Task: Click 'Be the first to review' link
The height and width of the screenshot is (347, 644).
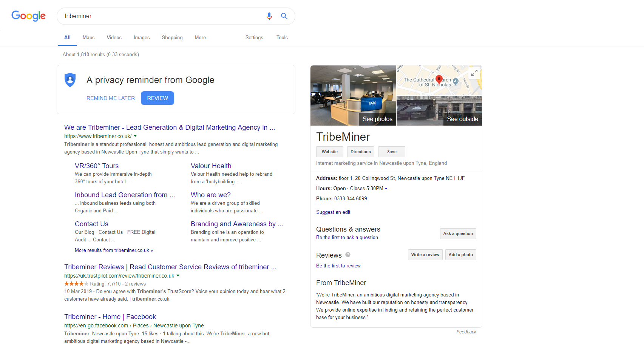Action: [338, 266]
